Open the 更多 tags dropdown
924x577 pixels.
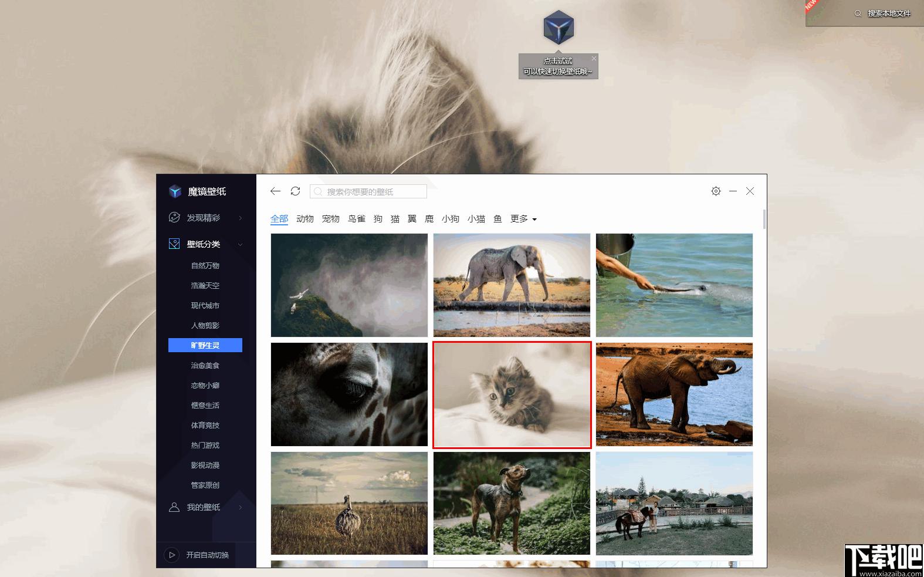[x=523, y=219]
